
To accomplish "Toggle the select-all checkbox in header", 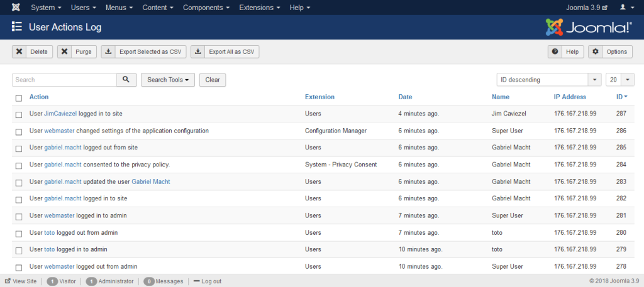I will (x=19, y=98).
